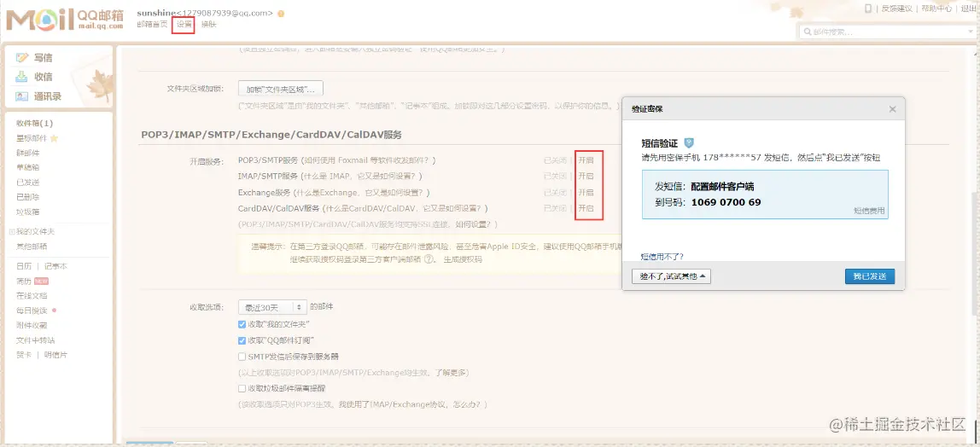Click the blue shield icon beside 短信验证

[689, 143]
